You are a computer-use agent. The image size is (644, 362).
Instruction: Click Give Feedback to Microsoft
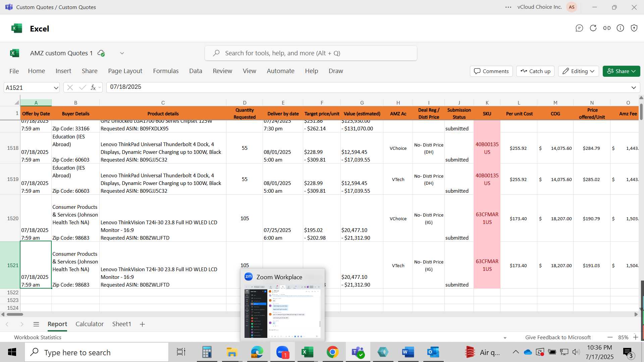558,337
